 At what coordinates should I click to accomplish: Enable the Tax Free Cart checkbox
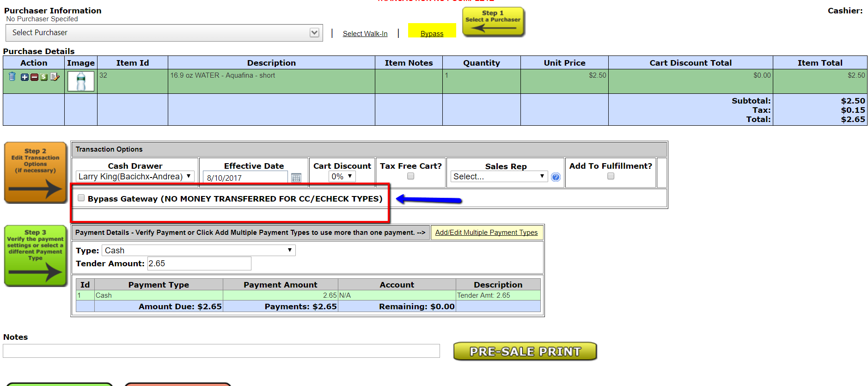tap(410, 176)
